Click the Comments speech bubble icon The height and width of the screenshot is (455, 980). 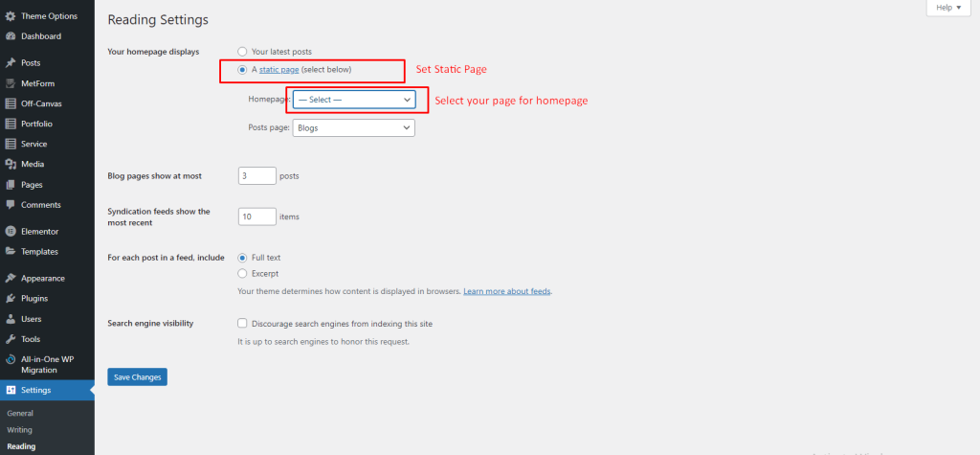(x=11, y=205)
